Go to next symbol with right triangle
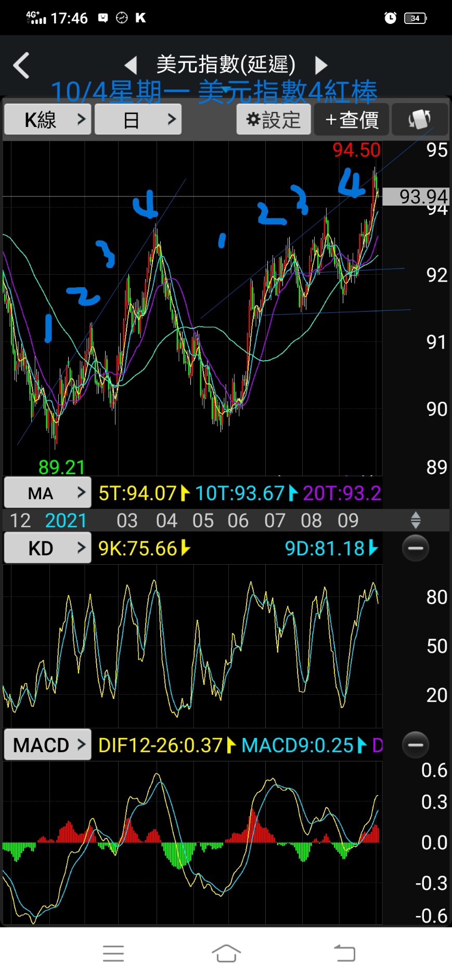Image resolution: width=452 pixels, height=980 pixels. coord(321,66)
